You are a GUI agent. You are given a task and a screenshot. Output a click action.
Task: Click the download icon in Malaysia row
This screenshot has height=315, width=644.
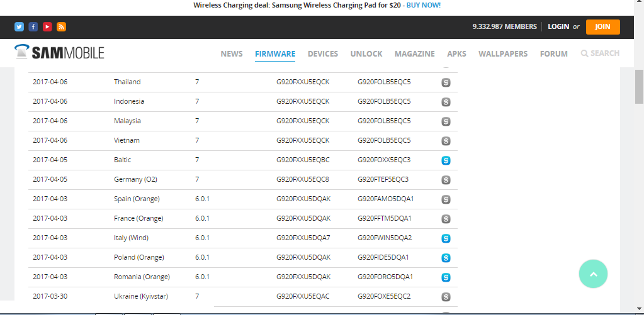point(446,121)
